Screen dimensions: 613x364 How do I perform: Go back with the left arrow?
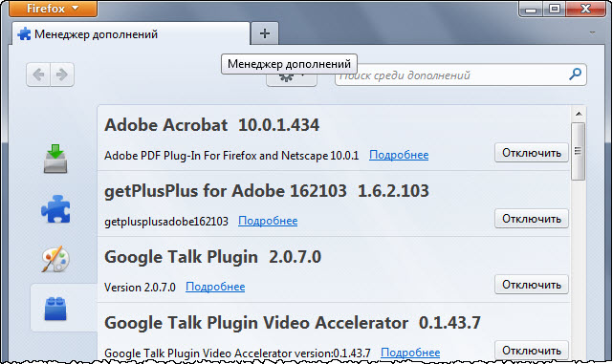(38, 75)
